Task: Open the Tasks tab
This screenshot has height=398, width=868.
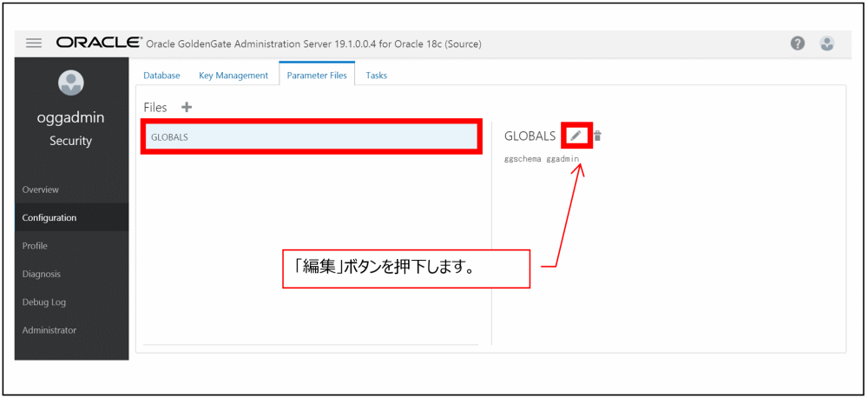Action: pyautogui.click(x=377, y=76)
